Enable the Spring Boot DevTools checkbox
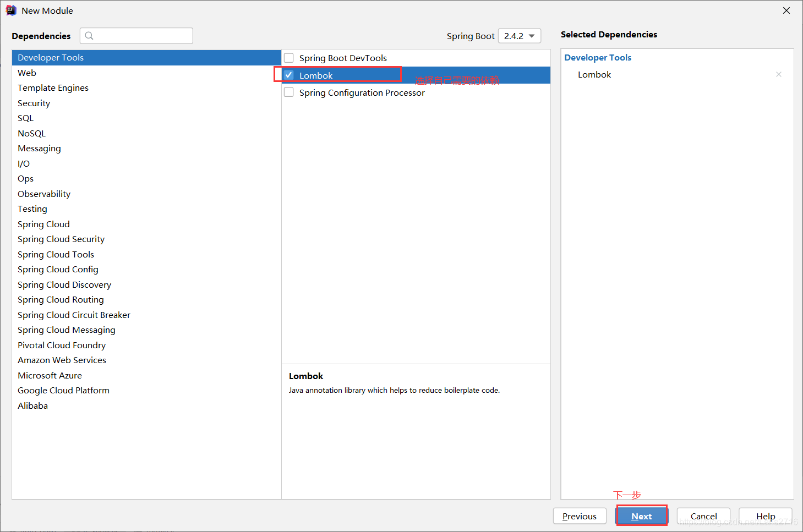Screen dimensions: 803x532 pos(288,58)
